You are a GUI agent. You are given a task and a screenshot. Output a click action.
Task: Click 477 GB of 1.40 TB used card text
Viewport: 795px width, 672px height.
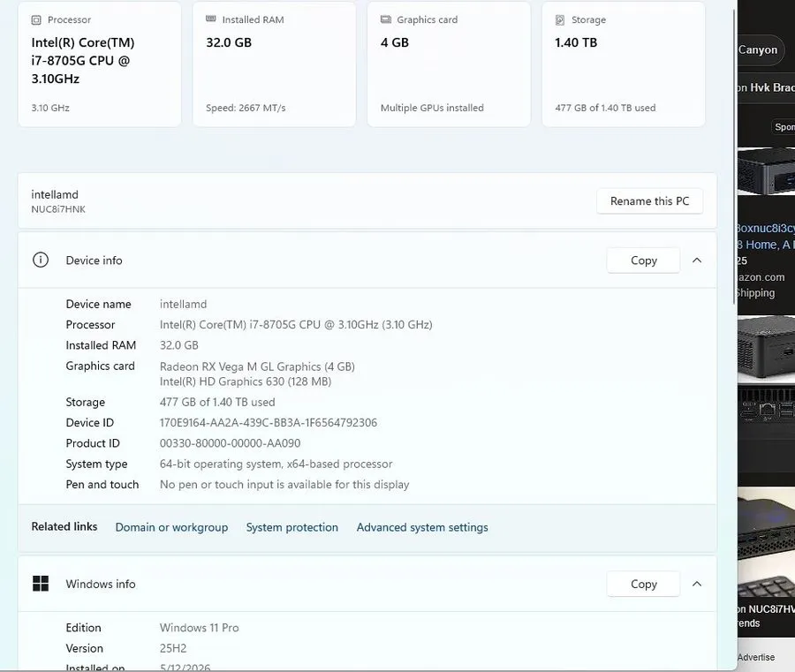(605, 108)
